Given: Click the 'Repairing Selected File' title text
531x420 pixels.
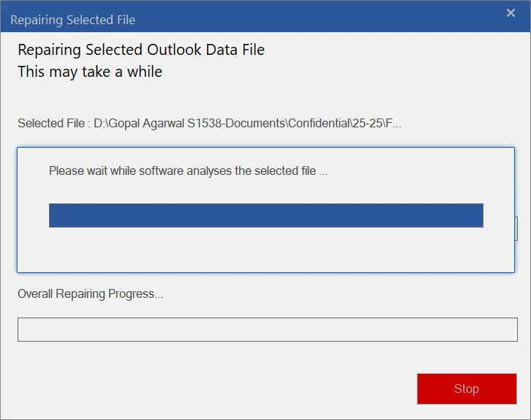Looking at the screenshot, I should tap(72, 20).
